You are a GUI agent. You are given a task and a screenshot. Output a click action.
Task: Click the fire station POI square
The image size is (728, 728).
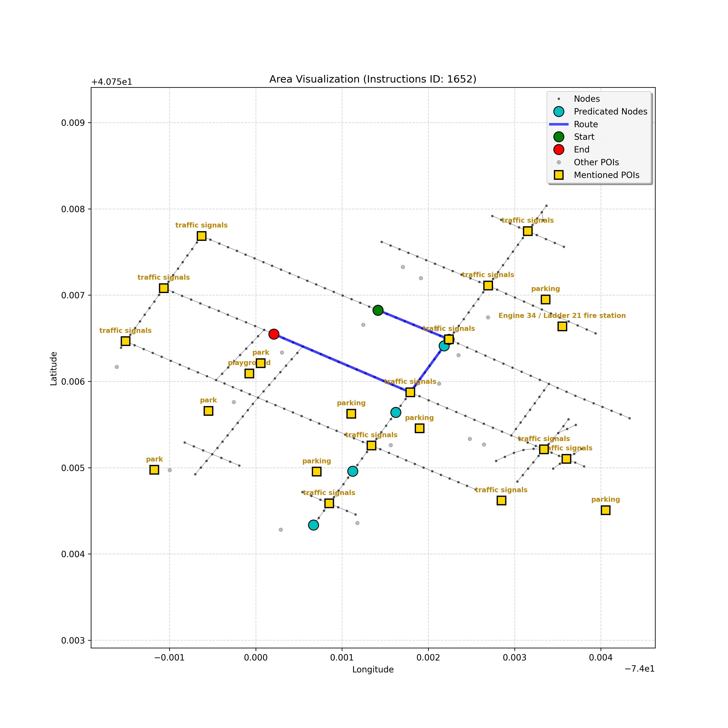(562, 326)
